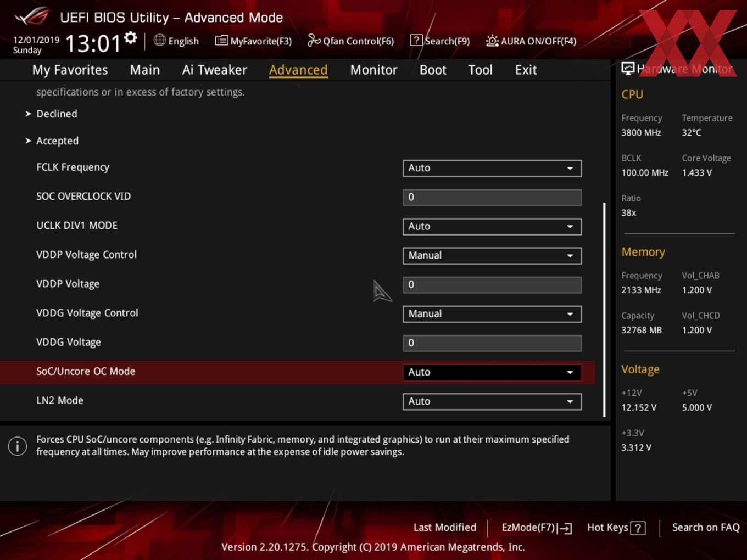Click Last Modified button
Viewport: 747px width, 560px height.
[x=444, y=527]
